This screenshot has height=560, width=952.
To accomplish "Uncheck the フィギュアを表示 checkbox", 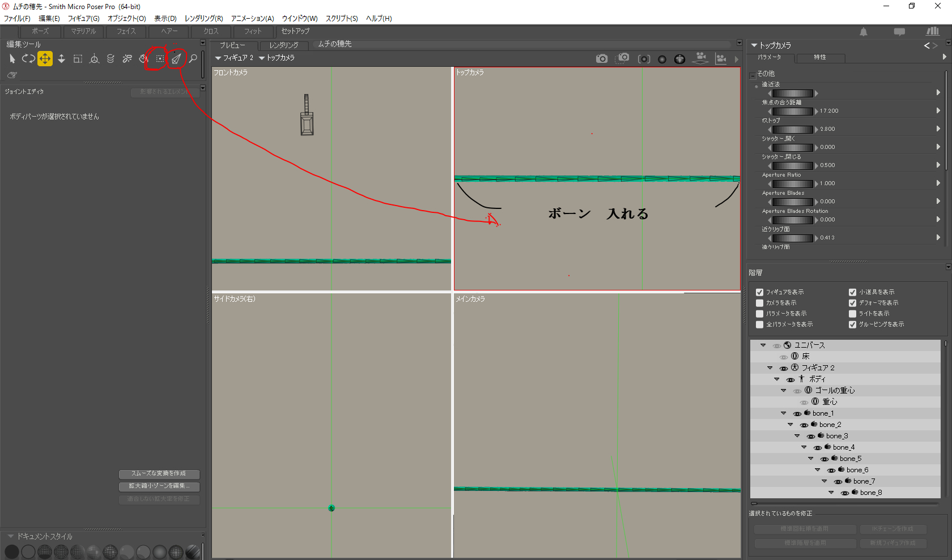I will [x=759, y=292].
